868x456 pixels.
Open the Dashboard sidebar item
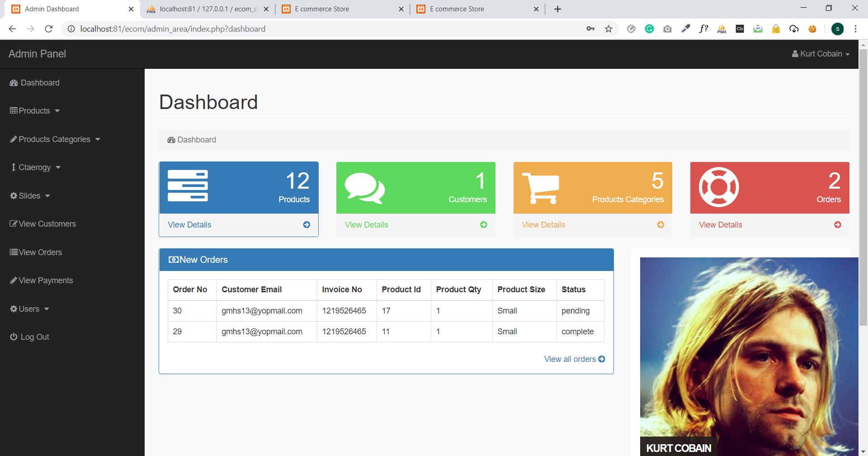pyautogui.click(x=35, y=83)
